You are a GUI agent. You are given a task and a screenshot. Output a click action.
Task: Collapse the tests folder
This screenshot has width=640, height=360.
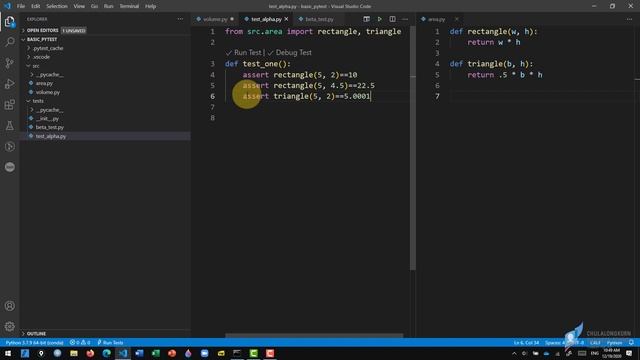pos(38,101)
